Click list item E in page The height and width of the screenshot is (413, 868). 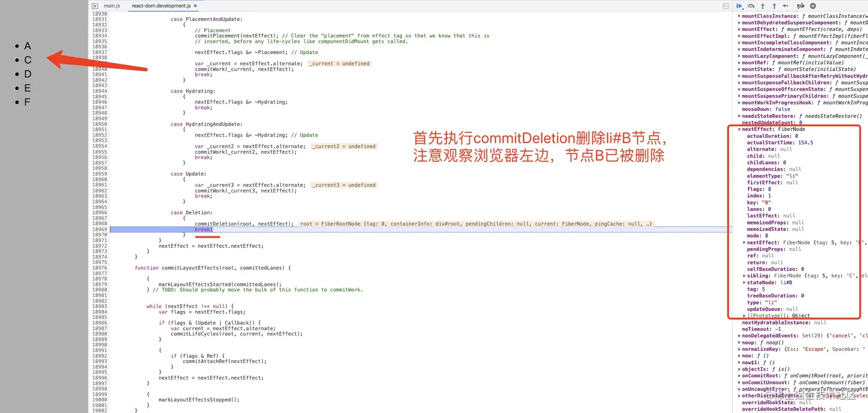pyautogui.click(x=28, y=88)
